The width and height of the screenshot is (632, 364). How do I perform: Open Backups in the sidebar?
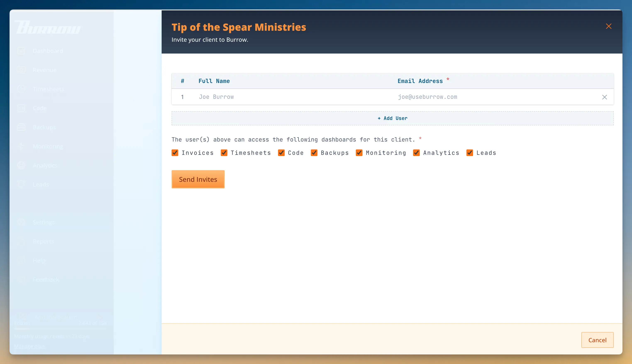[x=44, y=127]
